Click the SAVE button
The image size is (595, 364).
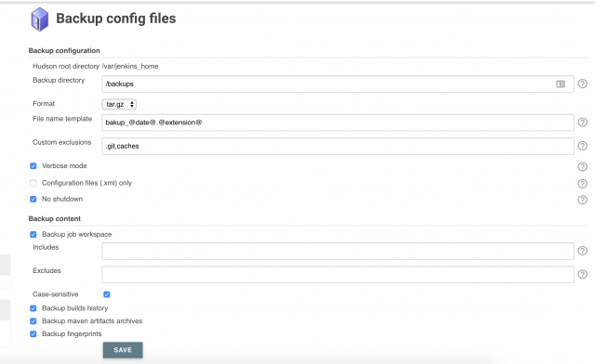(123, 350)
